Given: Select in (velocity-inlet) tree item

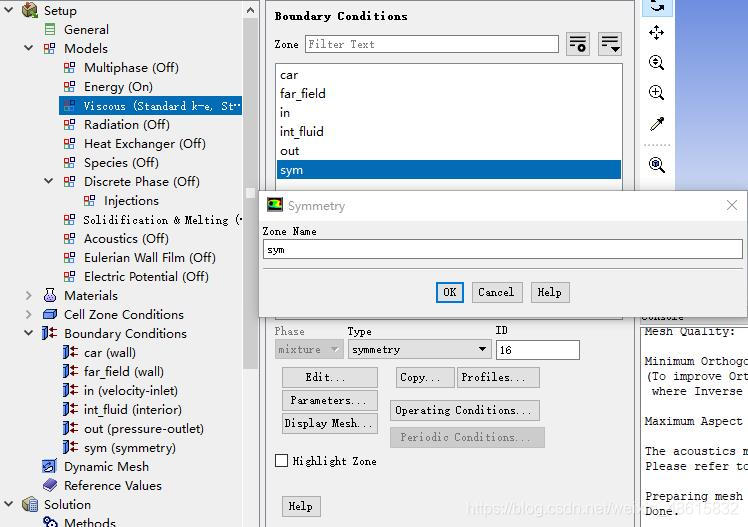Looking at the screenshot, I should [130, 391].
